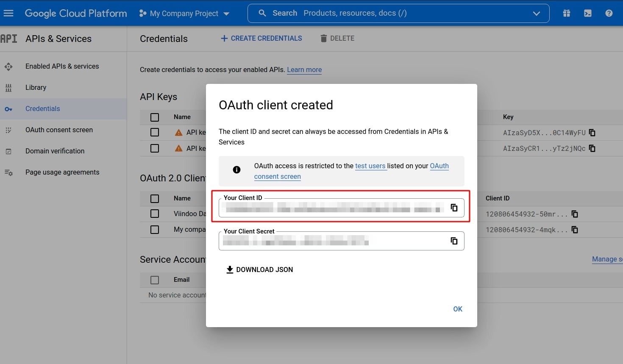Screen dimensions: 623x364
Task: Expand the search bar options chevron
Action: click(537, 13)
